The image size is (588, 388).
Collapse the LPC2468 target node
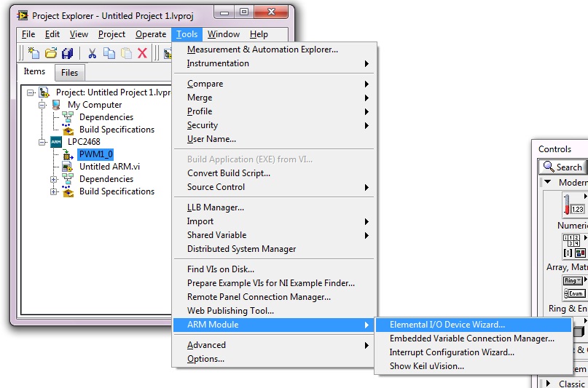42,142
